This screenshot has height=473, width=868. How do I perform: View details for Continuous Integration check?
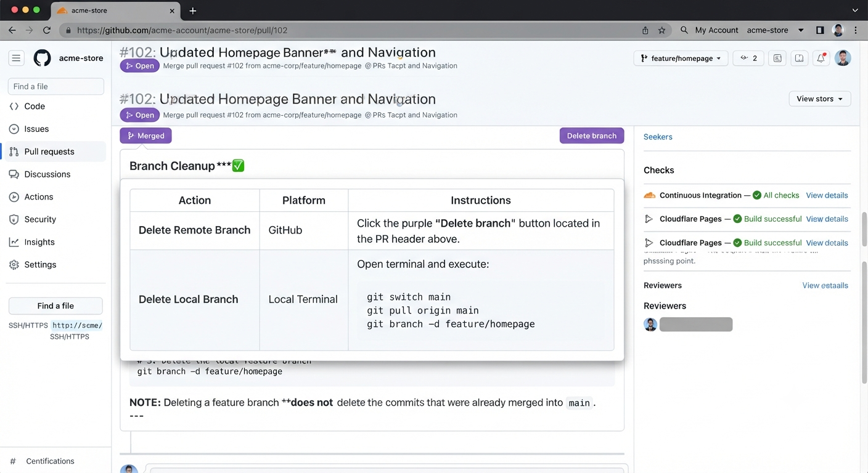pos(827,195)
